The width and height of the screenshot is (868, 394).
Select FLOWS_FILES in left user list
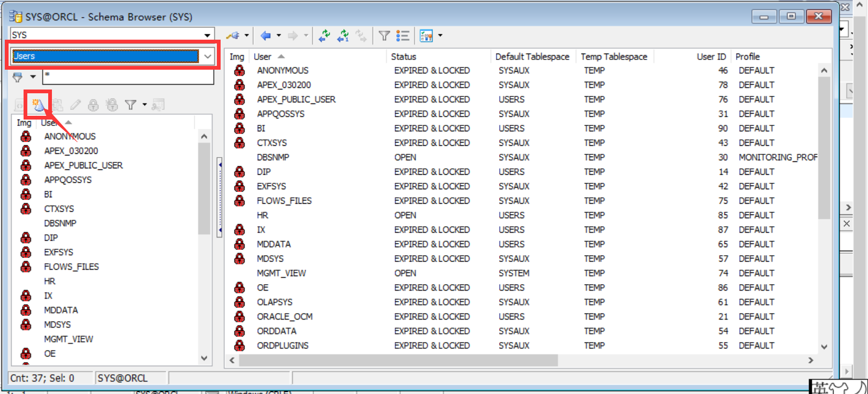click(x=71, y=267)
